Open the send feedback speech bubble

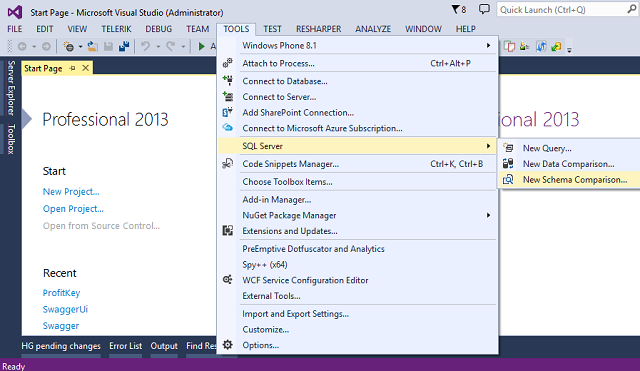pos(484,9)
